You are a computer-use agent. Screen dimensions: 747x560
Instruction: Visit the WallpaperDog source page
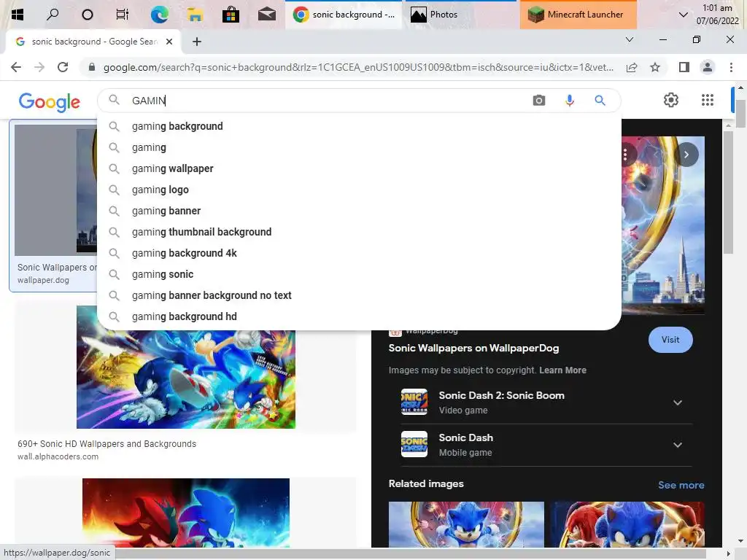pyautogui.click(x=670, y=340)
